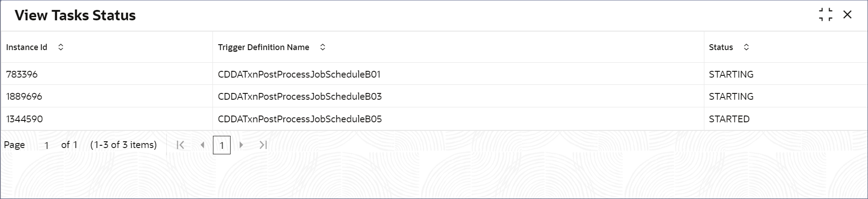Viewport: 868px width, 199px height.
Task: Sort by Trigger Definition Name icon
Action: (322, 47)
